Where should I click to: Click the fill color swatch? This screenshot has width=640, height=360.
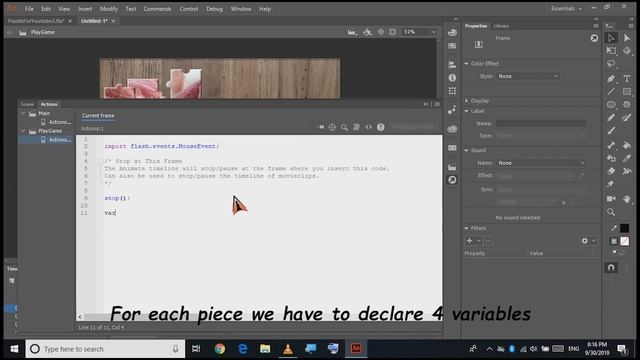624,241
